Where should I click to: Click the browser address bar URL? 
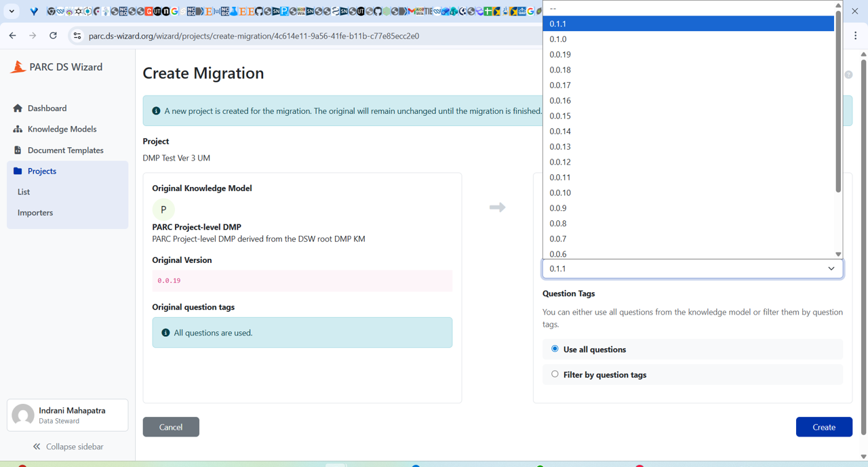(254, 36)
